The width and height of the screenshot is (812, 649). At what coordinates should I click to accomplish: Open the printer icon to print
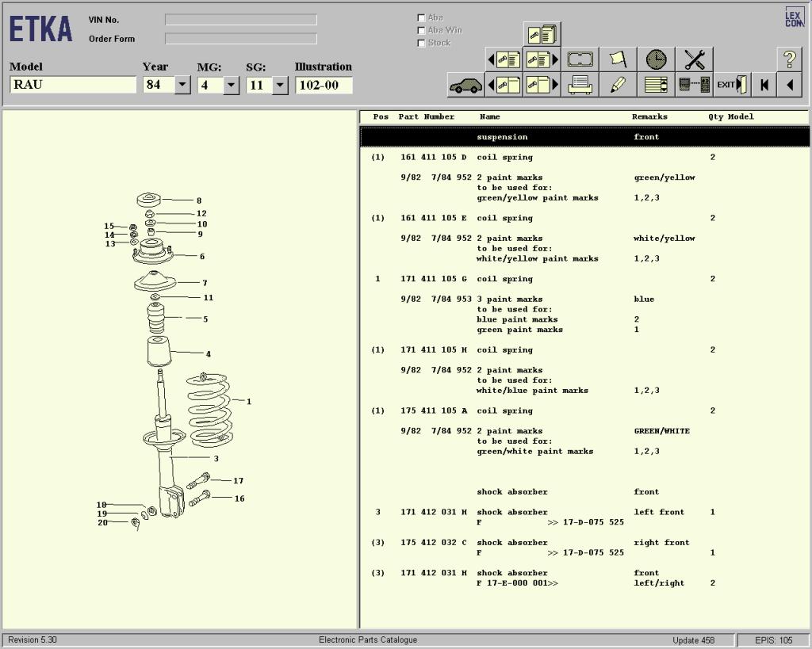click(x=580, y=85)
